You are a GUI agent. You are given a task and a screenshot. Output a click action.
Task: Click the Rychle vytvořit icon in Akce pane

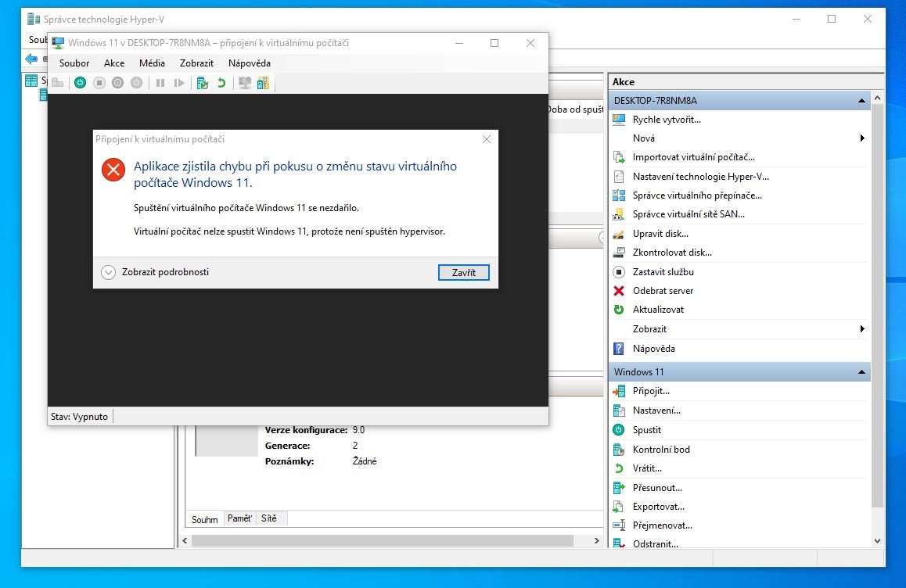point(619,120)
